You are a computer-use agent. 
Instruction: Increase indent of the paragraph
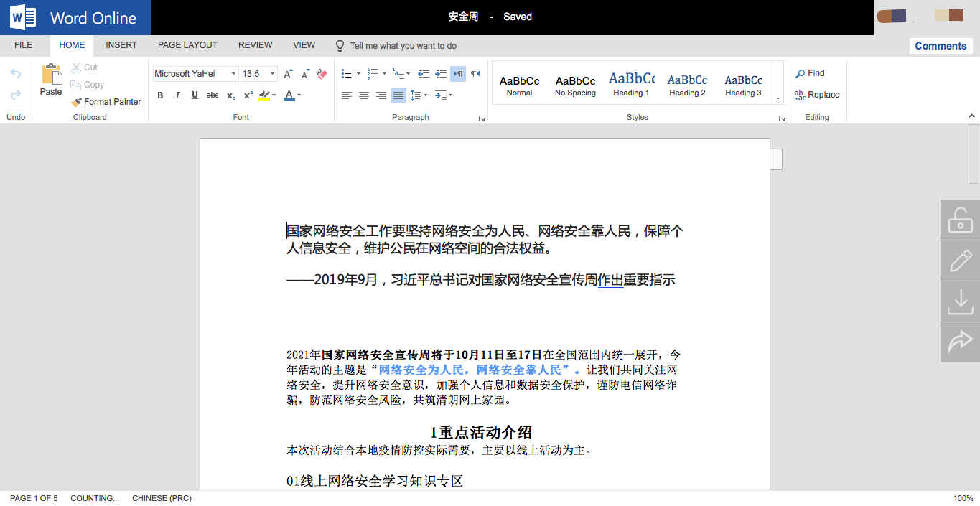(440, 74)
